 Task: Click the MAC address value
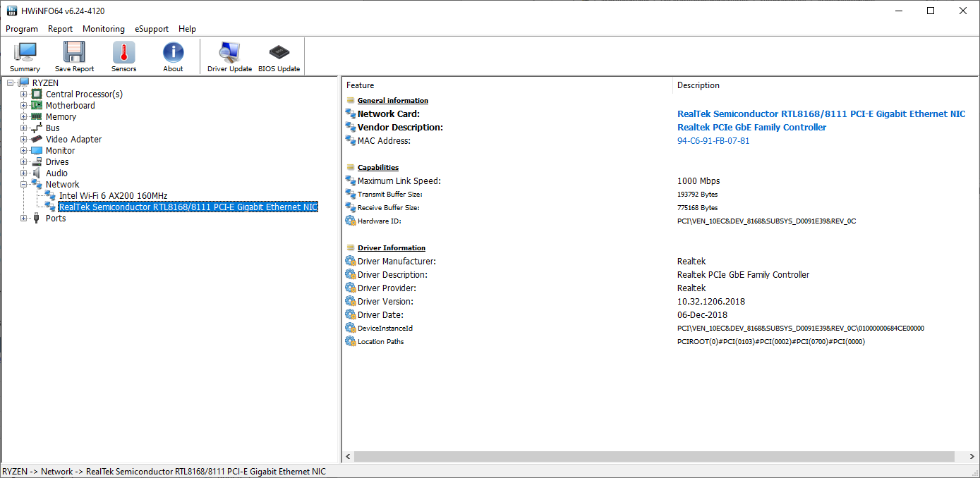coord(713,141)
